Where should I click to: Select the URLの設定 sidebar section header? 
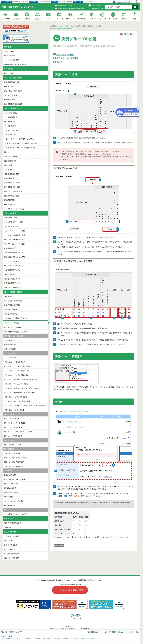(x=26, y=69)
